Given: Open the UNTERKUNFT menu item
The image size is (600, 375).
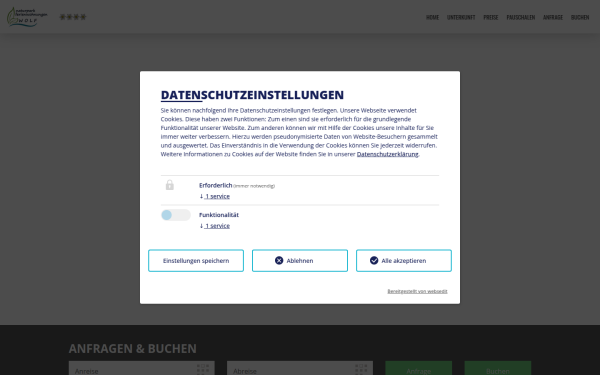Looking at the screenshot, I should coord(461,17).
